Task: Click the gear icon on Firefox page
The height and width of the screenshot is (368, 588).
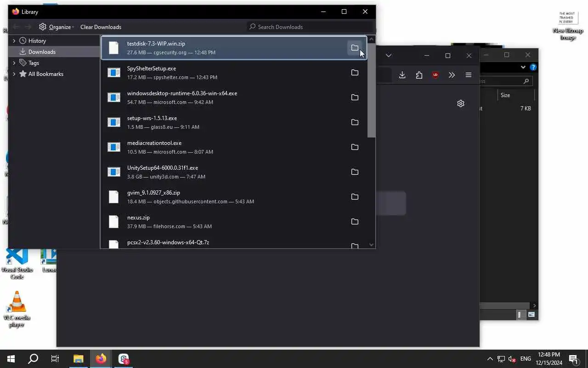Action: (461, 103)
